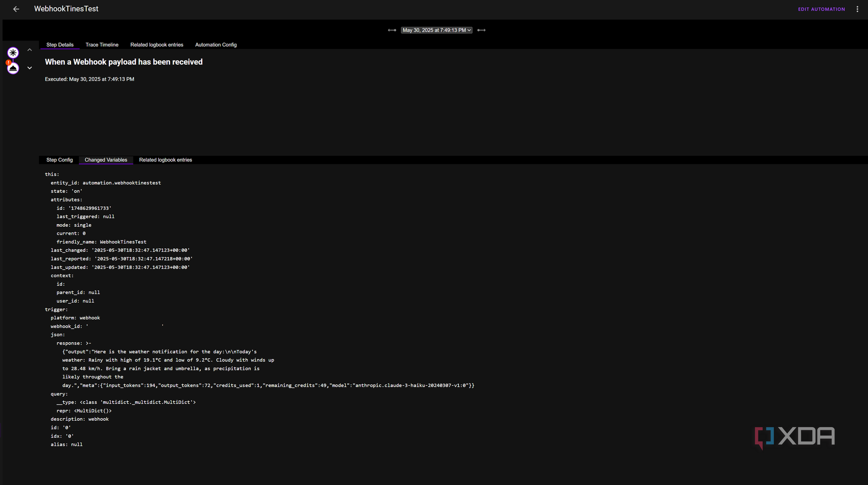Switch to the Step Details tab
The width and height of the screenshot is (868, 485).
coord(60,45)
